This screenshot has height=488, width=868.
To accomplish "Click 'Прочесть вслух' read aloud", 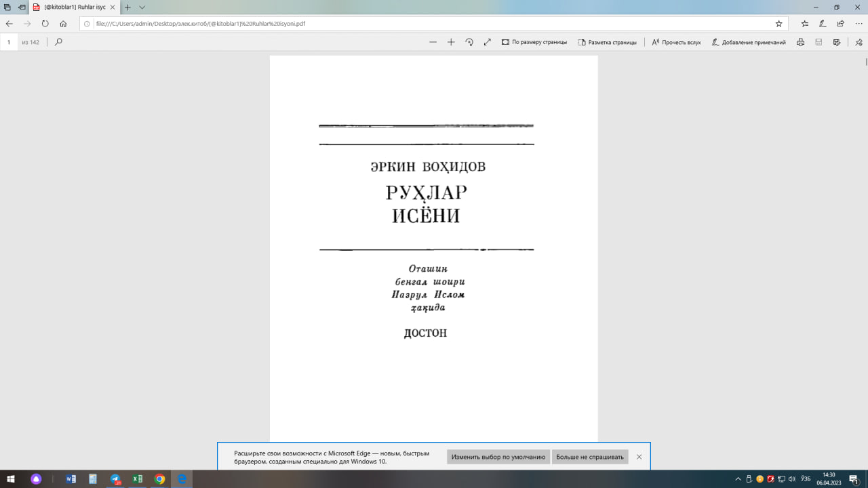I will 676,42.
